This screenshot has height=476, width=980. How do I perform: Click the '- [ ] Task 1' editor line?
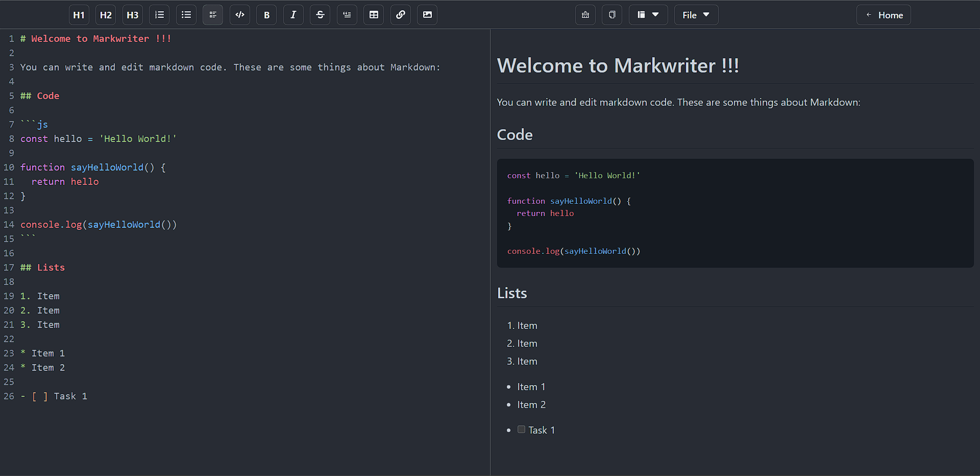point(54,396)
